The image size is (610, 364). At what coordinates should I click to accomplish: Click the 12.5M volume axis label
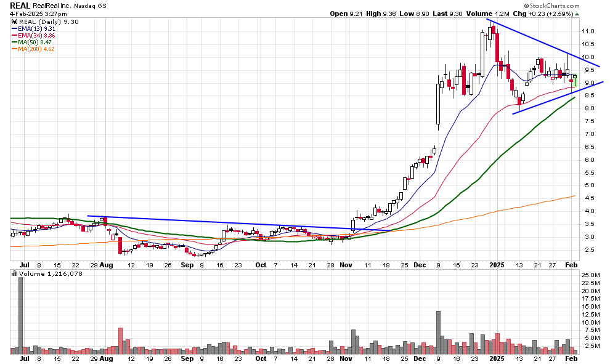[590, 314]
